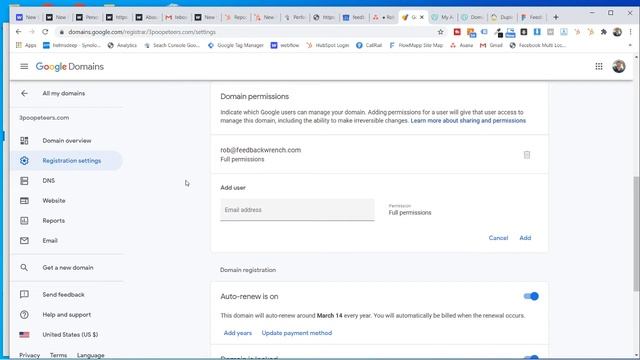Open Terms footer link
This screenshot has width=640, height=360.
click(58, 355)
